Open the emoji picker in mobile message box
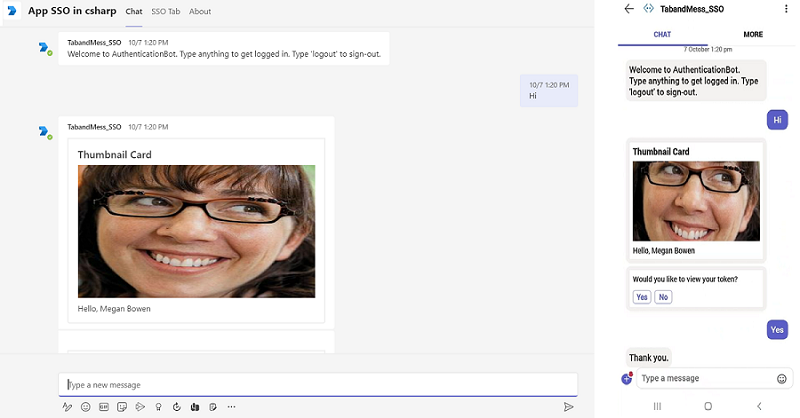Image resolution: width=800 pixels, height=418 pixels. (782, 379)
